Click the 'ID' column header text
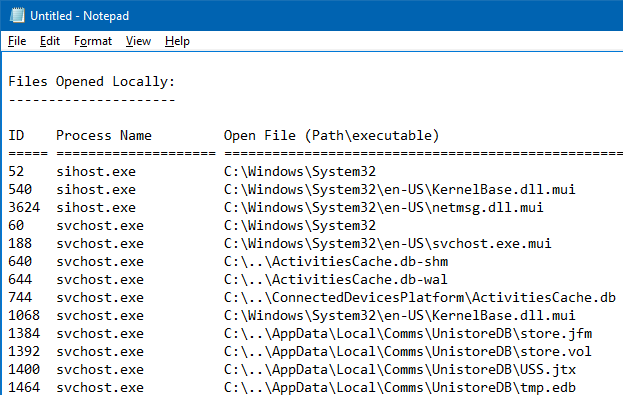The height and width of the screenshot is (395, 623). (x=16, y=136)
